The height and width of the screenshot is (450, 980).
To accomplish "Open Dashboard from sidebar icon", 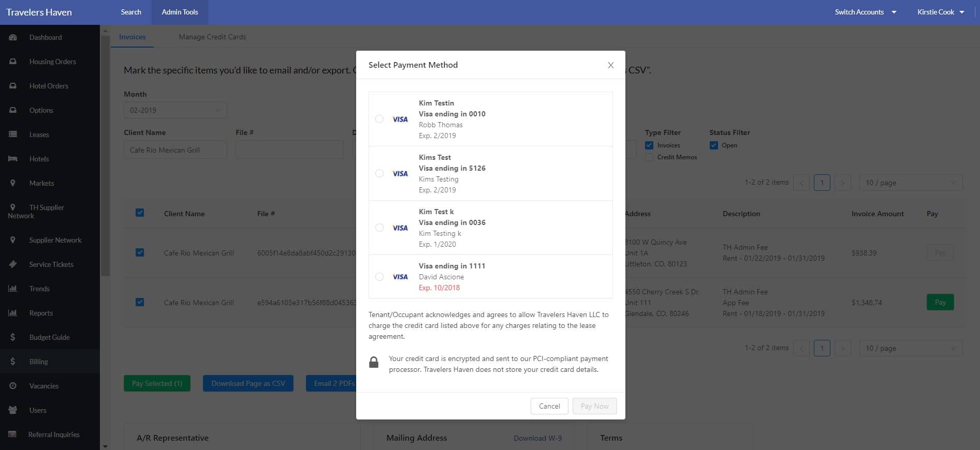I will click(x=13, y=37).
